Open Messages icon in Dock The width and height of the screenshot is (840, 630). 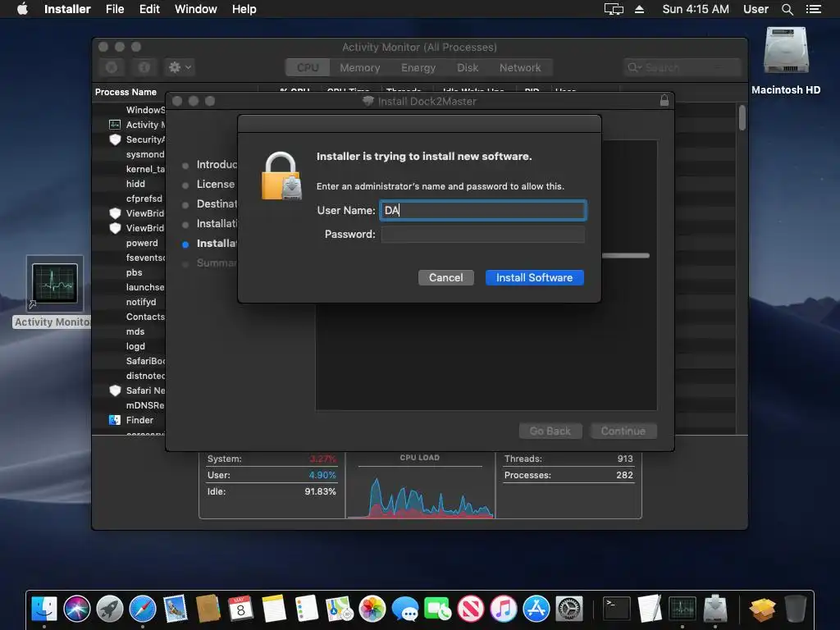click(x=405, y=609)
